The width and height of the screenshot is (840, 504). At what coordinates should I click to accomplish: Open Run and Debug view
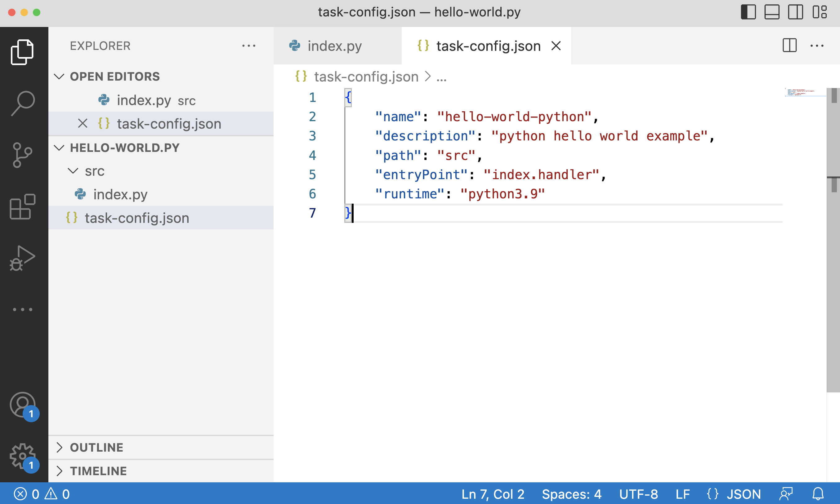point(23,258)
